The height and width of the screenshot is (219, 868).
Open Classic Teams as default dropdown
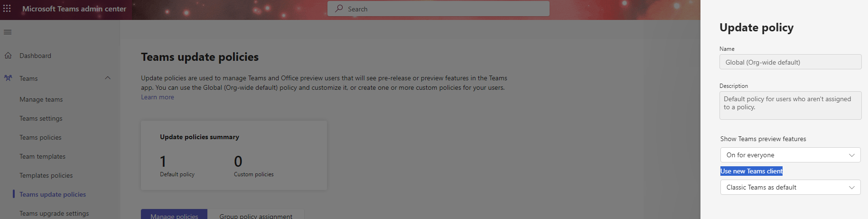point(790,187)
